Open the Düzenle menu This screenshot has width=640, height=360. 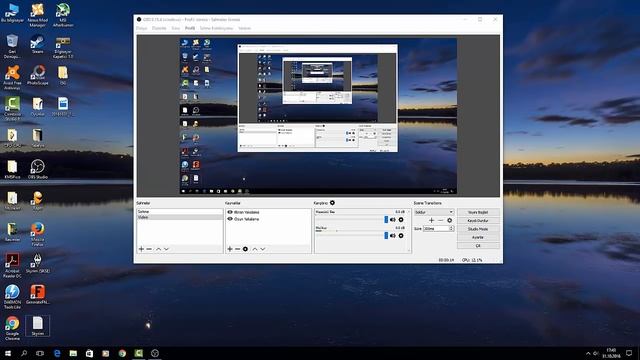159,28
